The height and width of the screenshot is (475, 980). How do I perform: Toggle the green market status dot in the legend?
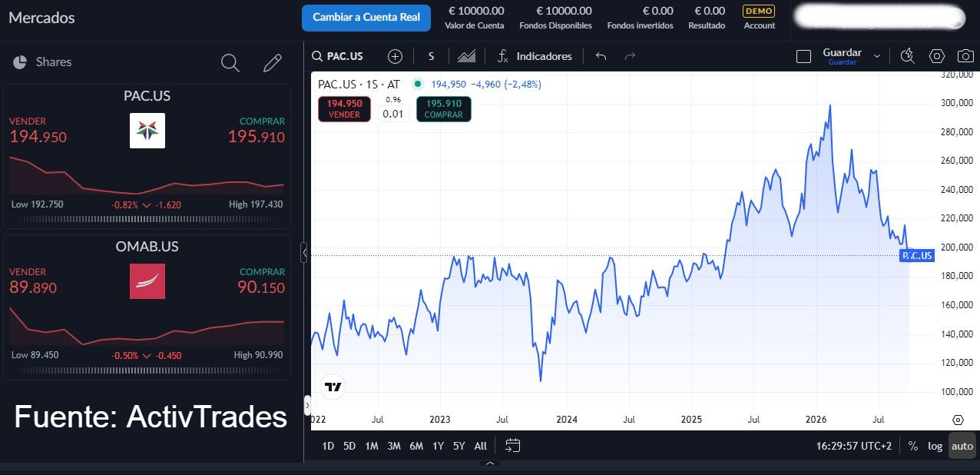point(418,84)
